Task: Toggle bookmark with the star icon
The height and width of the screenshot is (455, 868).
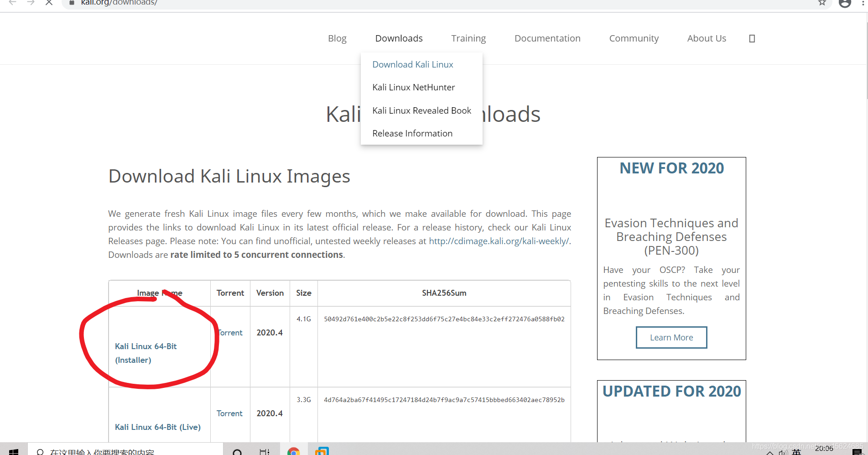Action: (x=822, y=3)
